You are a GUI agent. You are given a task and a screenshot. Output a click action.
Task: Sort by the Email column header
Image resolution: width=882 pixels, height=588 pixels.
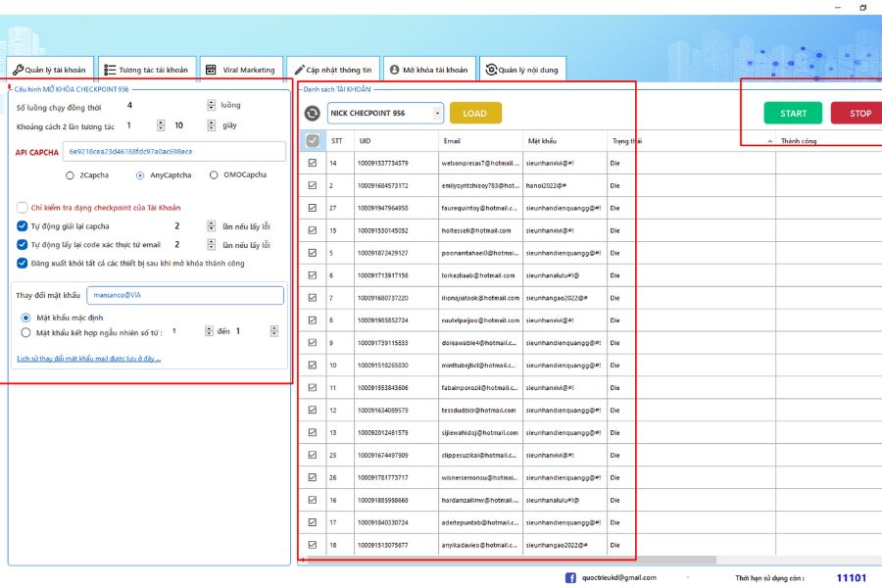coord(451,141)
